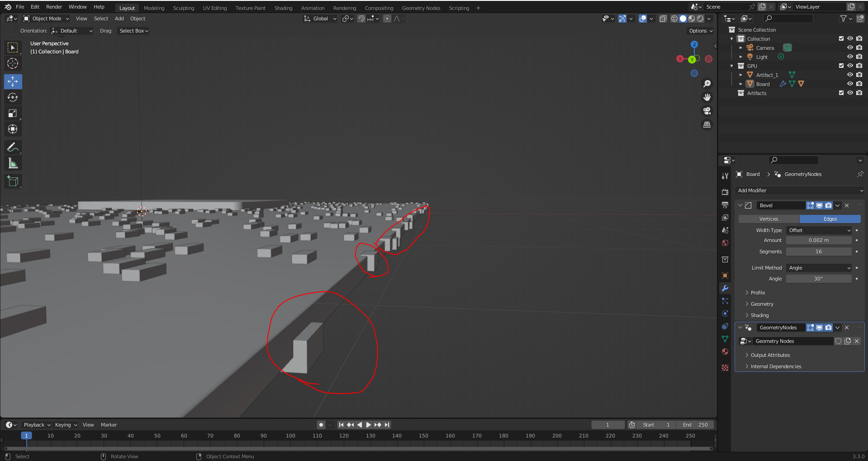Select the Measure tool
Screen dimensions: 868x461
[13, 162]
